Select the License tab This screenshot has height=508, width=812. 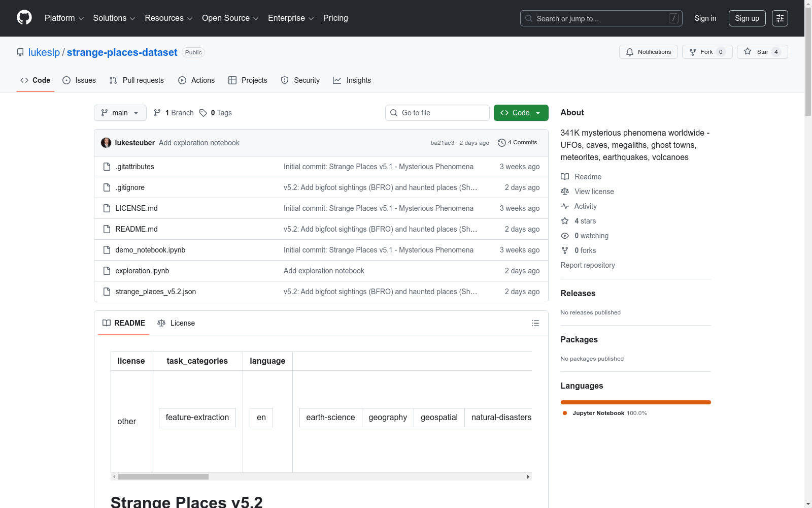point(176,323)
